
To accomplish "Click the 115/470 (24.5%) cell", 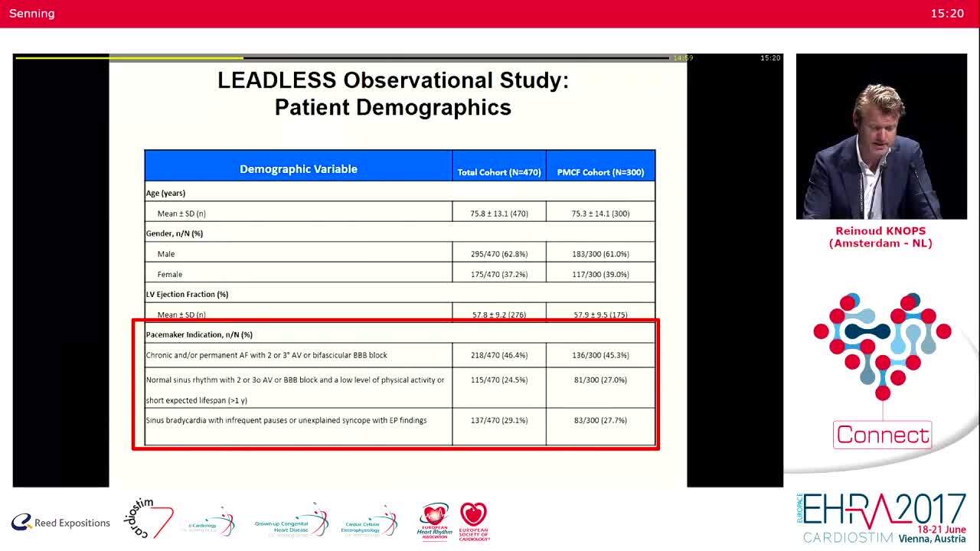I will pyautogui.click(x=499, y=380).
